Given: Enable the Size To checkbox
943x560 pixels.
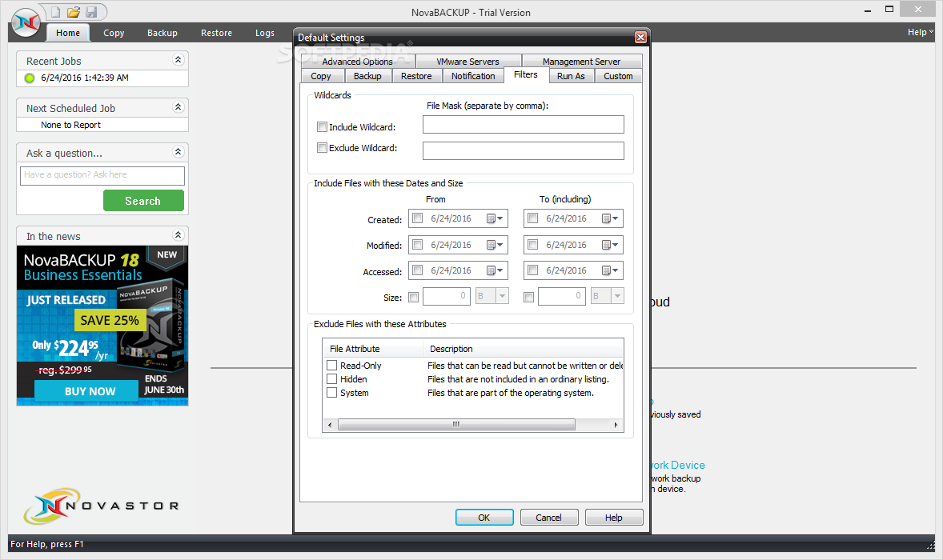Looking at the screenshot, I should click(528, 297).
